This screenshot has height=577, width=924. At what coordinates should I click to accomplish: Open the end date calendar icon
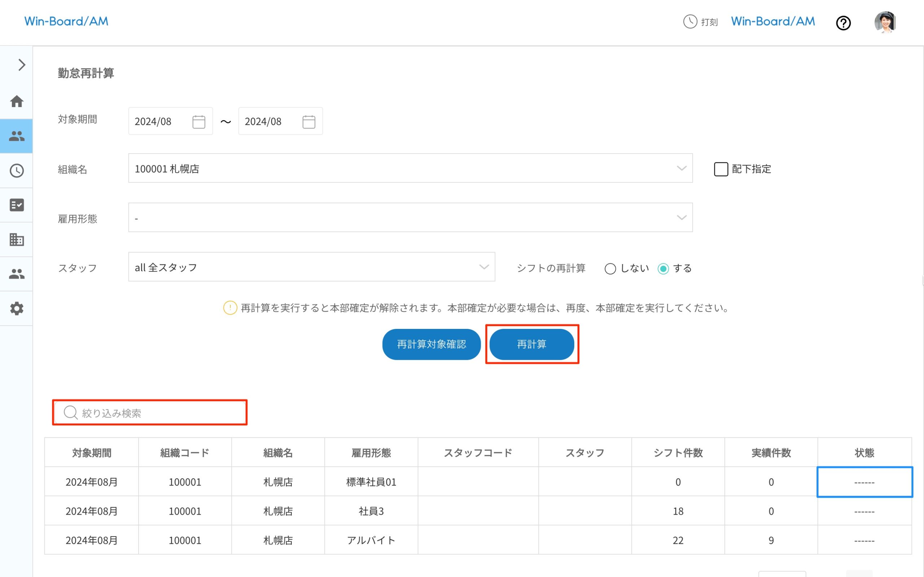coord(309,122)
